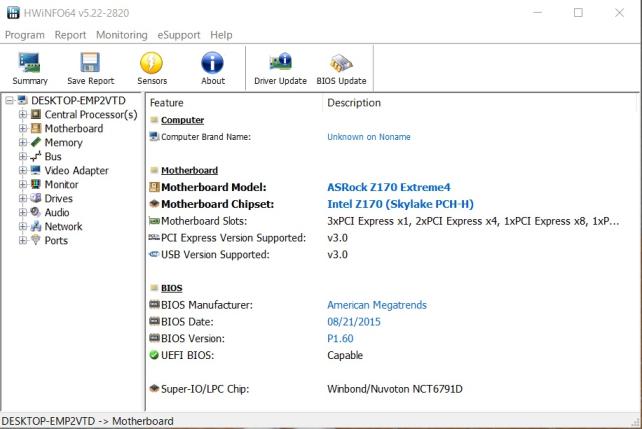Launch the Driver Update tool

click(x=280, y=63)
